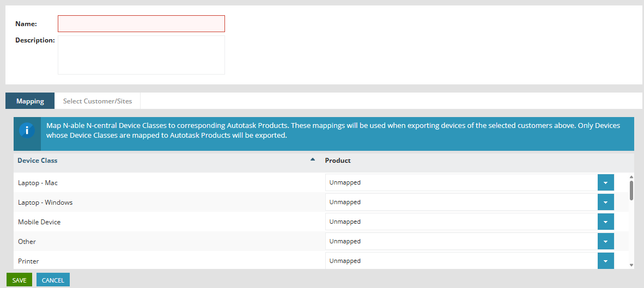This screenshot has height=288, width=644.
Task: Select the Printer device class row
Action: tap(28, 261)
